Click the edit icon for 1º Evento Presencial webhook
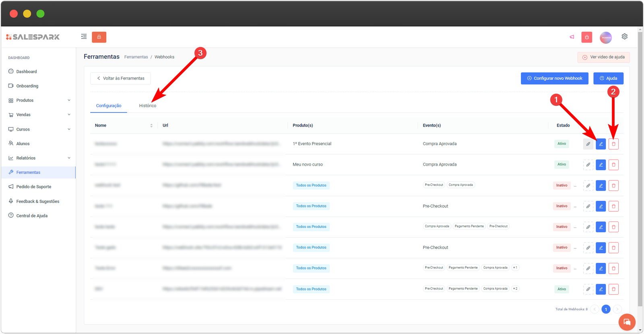Image resolution: width=644 pixels, height=334 pixels. 601,144
